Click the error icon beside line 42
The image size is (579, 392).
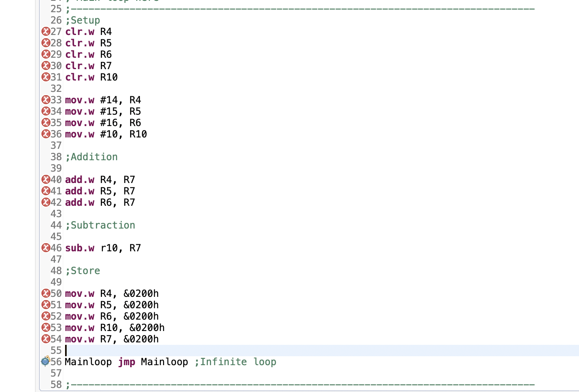click(x=46, y=202)
